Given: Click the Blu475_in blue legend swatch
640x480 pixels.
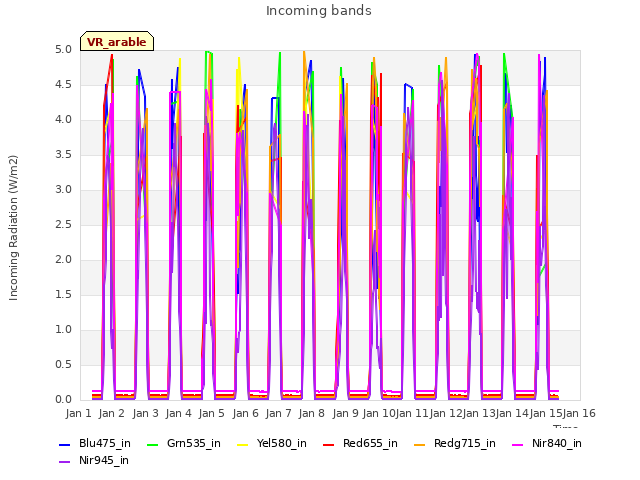Looking at the screenshot, I should coord(64,444).
